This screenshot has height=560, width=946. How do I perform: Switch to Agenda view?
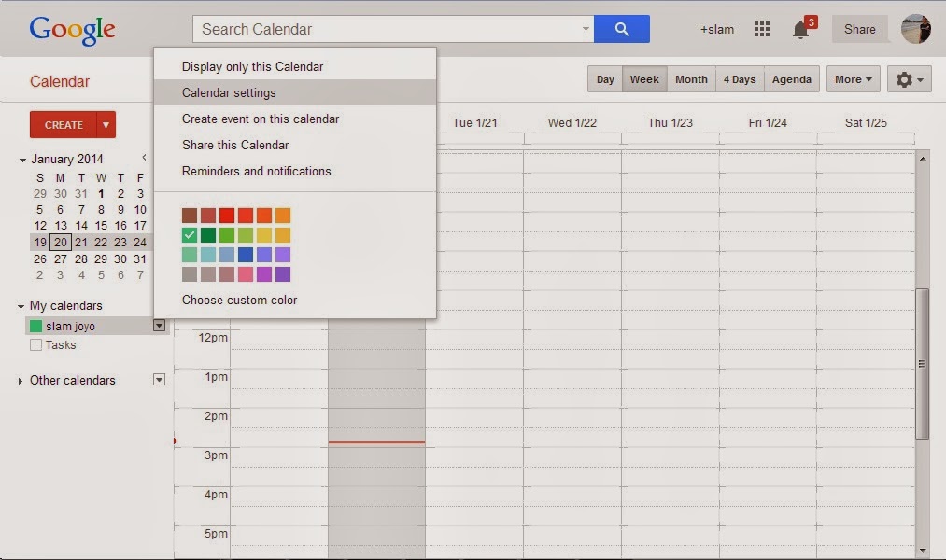[x=792, y=79]
